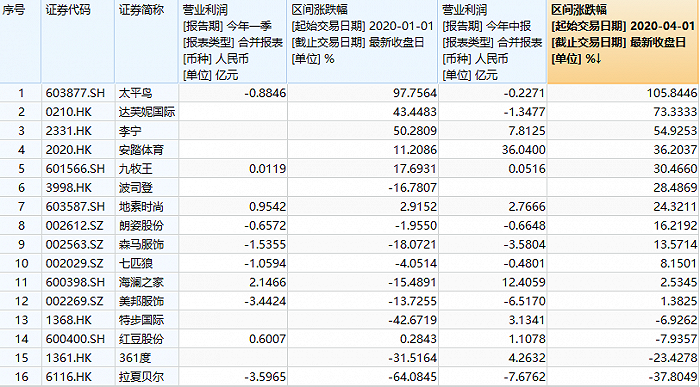Click stock code 002269.SZ
This screenshot has height=387, width=700.
pos(74,301)
